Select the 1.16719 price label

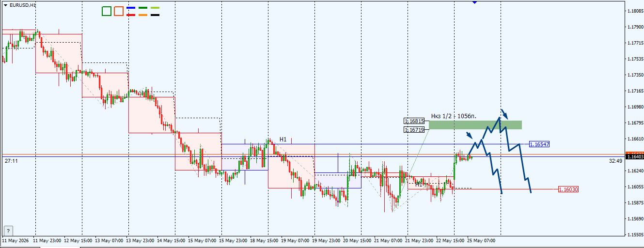(x=414, y=129)
